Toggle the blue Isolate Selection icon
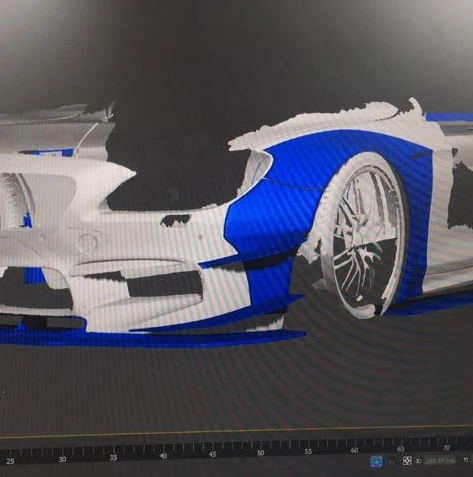This screenshot has height=477, width=473. click(x=377, y=462)
